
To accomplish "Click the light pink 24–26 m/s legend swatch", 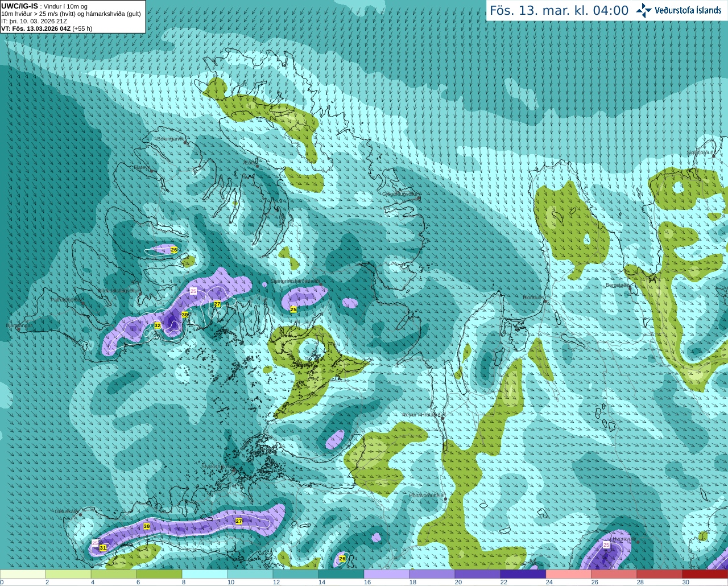I will click(x=569, y=574).
